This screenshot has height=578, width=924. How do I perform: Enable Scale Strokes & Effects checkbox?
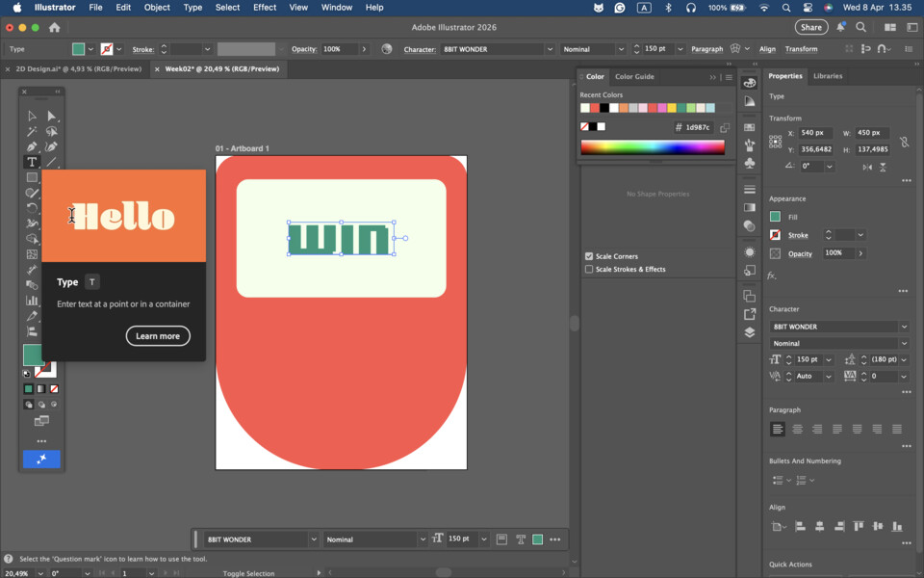(589, 270)
